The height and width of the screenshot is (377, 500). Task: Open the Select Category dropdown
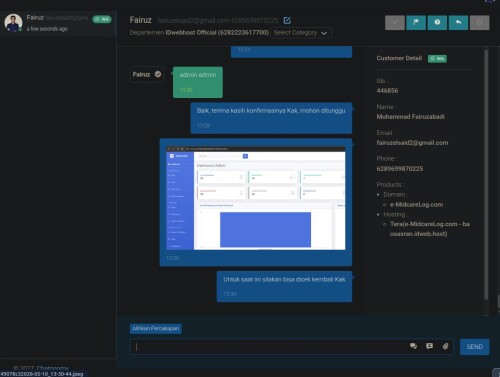pos(301,33)
